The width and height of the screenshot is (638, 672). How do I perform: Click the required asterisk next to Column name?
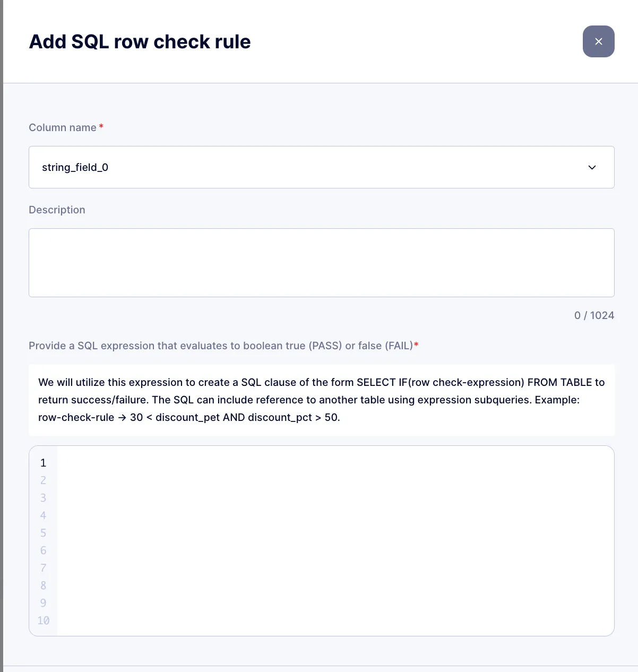pos(101,126)
